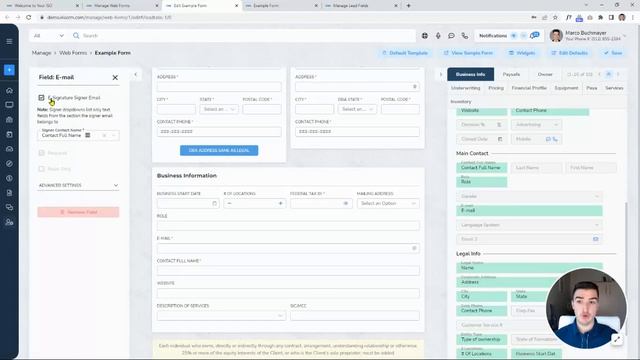Click the chat icon in Mobile field
640x360 pixels.
[548, 139]
